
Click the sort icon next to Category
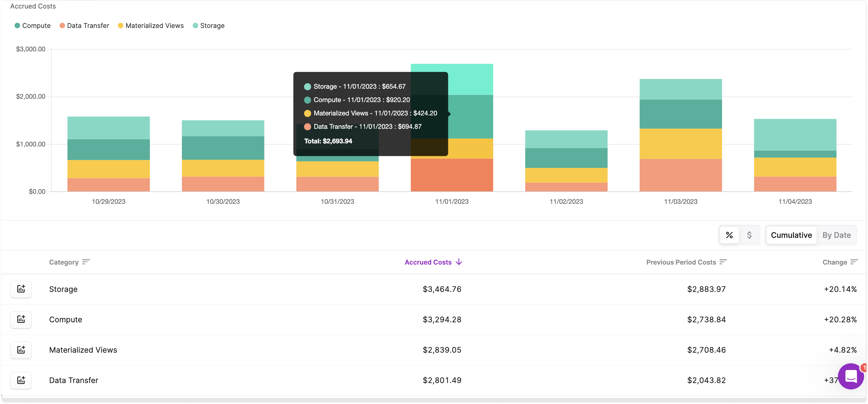(86, 262)
